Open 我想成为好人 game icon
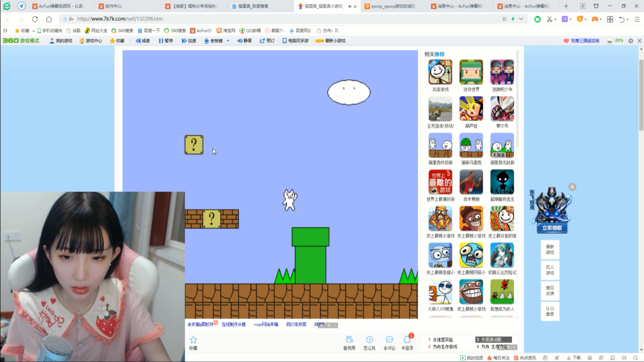Viewport: 644px width, 362px height. (502, 292)
